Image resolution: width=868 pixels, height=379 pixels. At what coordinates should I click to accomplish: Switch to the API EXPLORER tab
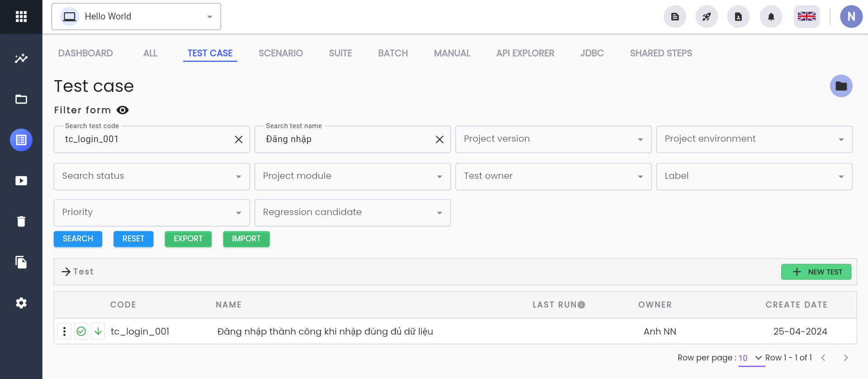click(x=525, y=53)
